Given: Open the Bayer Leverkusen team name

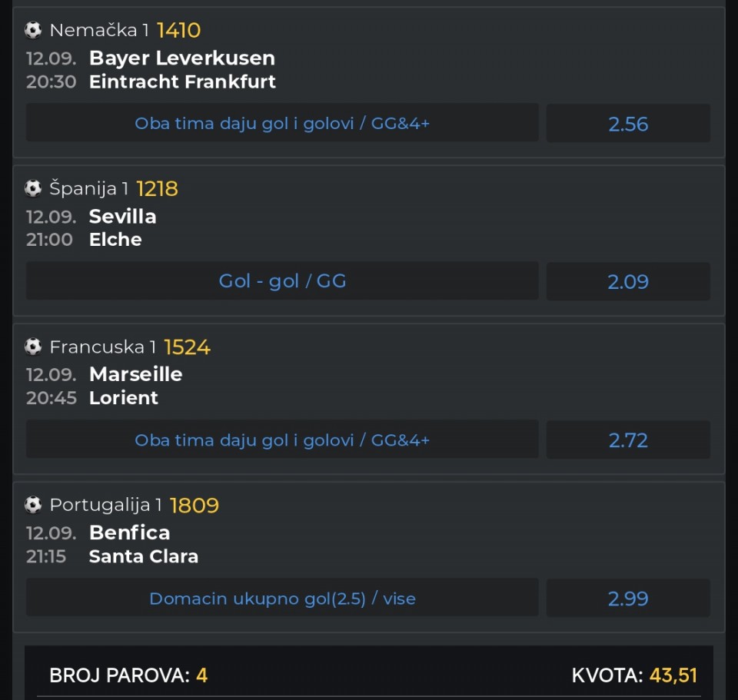Looking at the screenshot, I should (182, 58).
